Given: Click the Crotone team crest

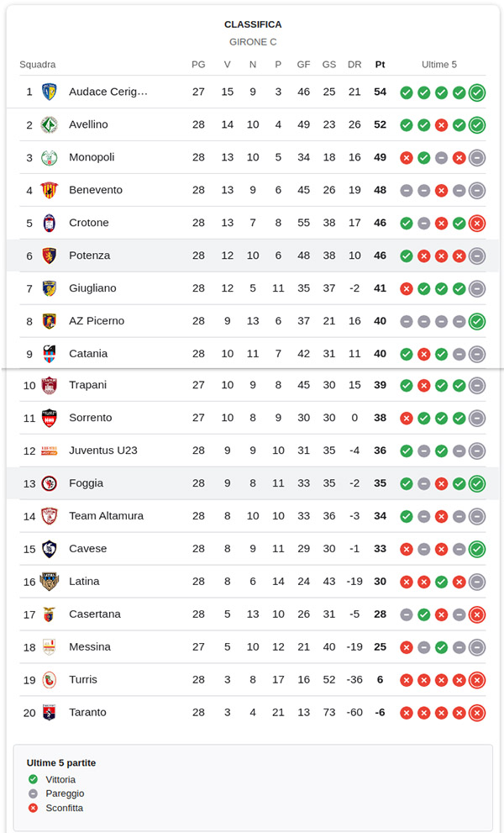Looking at the screenshot, I should coord(49,223).
